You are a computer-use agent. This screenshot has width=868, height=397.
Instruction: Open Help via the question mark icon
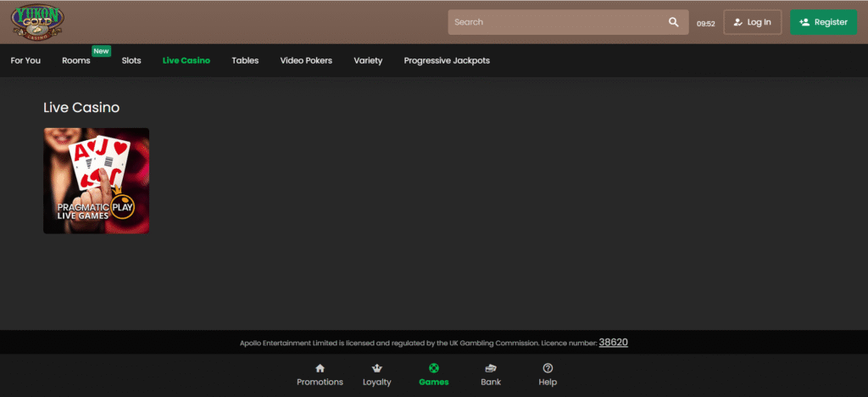(x=548, y=368)
